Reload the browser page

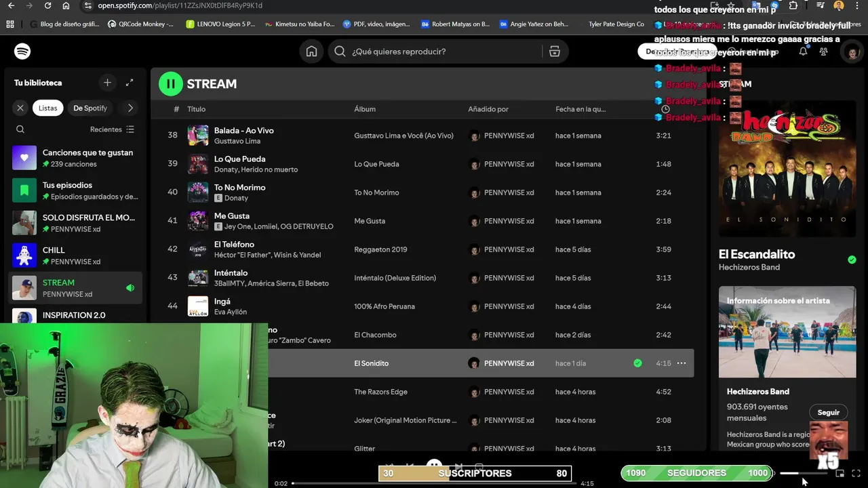click(47, 5)
